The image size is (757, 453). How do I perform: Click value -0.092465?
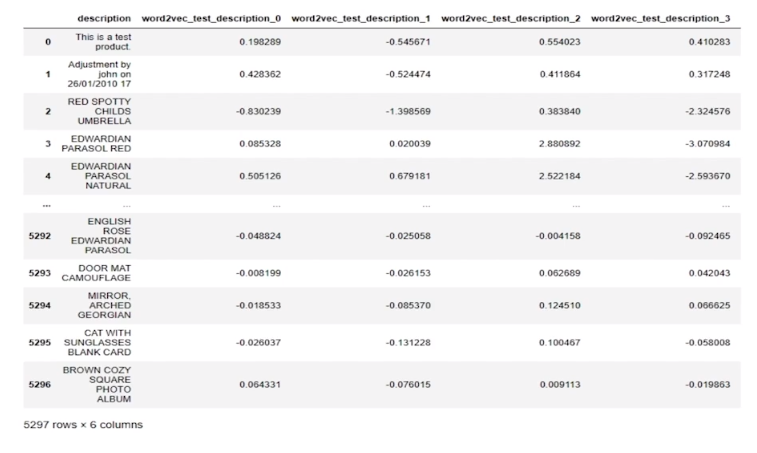pyautogui.click(x=708, y=236)
